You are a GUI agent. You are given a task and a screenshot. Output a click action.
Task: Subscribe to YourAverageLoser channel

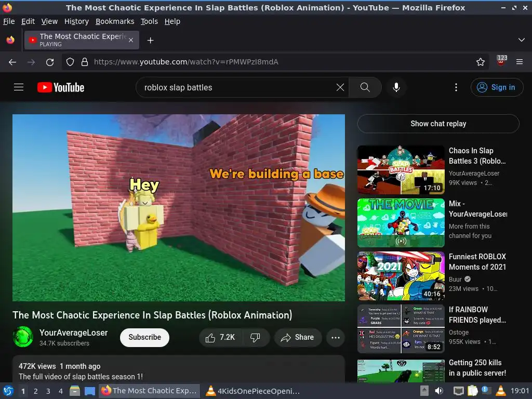(x=144, y=337)
